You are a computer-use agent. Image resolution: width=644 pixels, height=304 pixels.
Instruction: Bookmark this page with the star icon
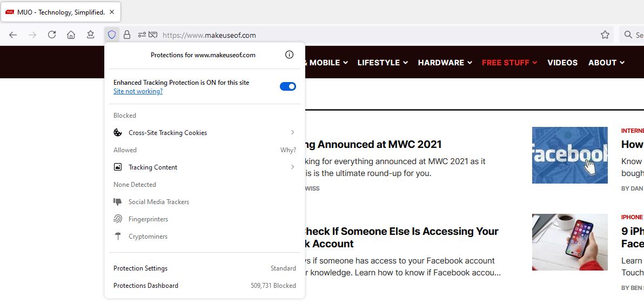(x=605, y=35)
